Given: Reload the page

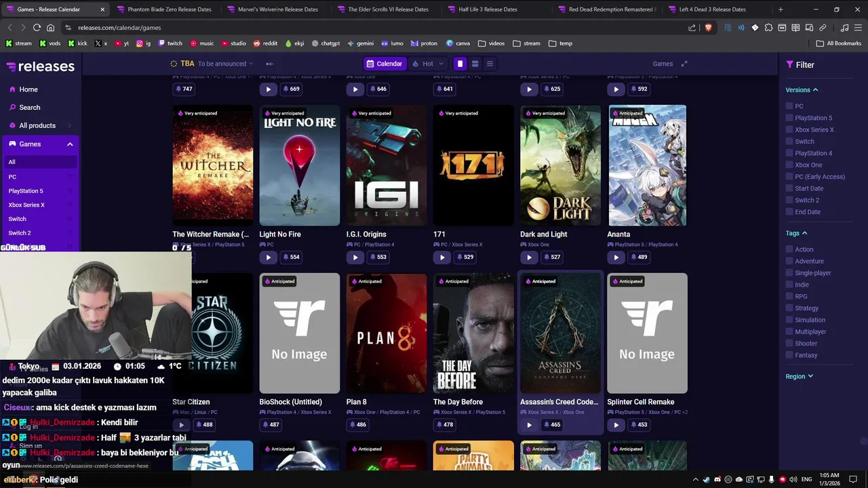Looking at the screenshot, I should coord(37,28).
